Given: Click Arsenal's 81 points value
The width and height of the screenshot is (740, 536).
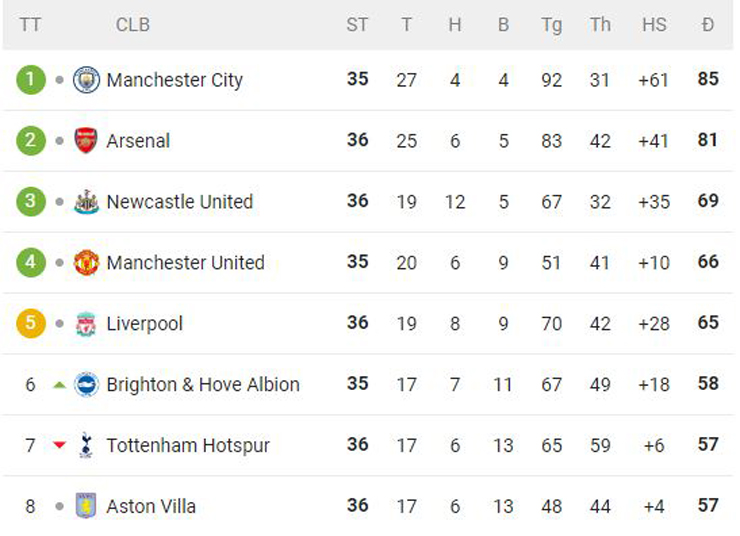Looking at the screenshot, I should (708, 141).
